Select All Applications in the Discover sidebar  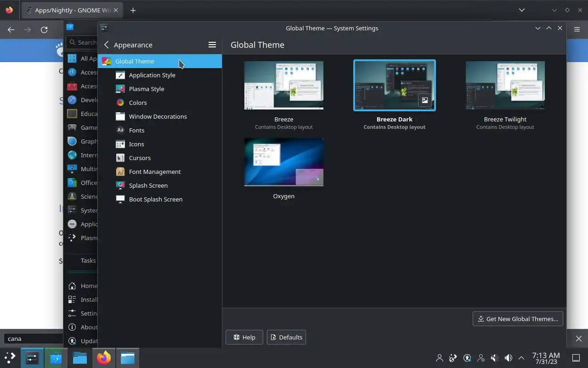81,58
